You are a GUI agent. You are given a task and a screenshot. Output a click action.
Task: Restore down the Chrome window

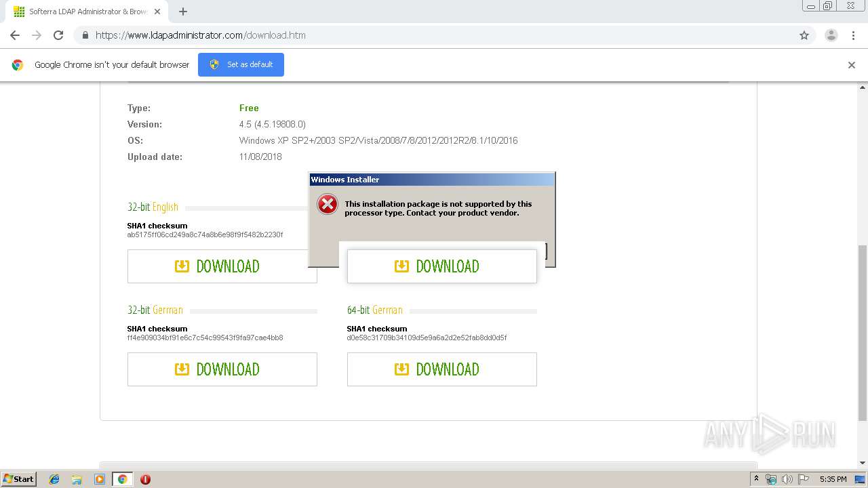tap(828, 5)
